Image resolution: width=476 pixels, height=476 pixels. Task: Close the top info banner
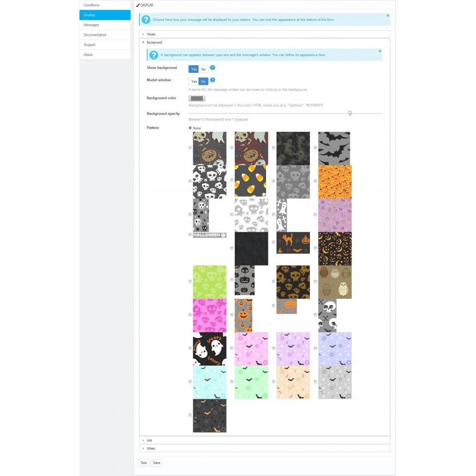click(x=387, y=16)
